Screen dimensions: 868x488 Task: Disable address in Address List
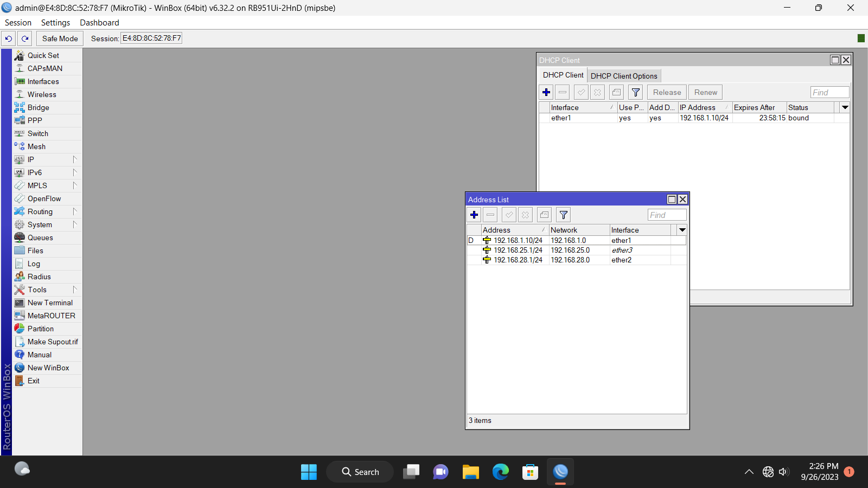click(525, 215)
